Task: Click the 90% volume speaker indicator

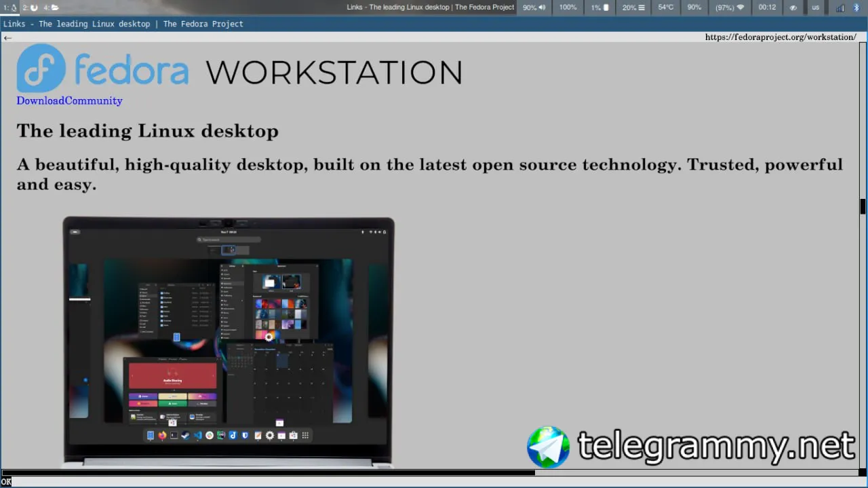Action: pos(534,7)
